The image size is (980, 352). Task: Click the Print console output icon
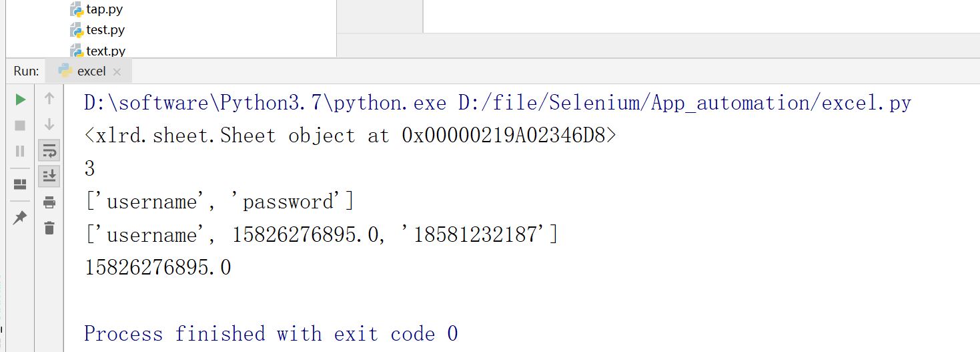(x=49, y=202)
